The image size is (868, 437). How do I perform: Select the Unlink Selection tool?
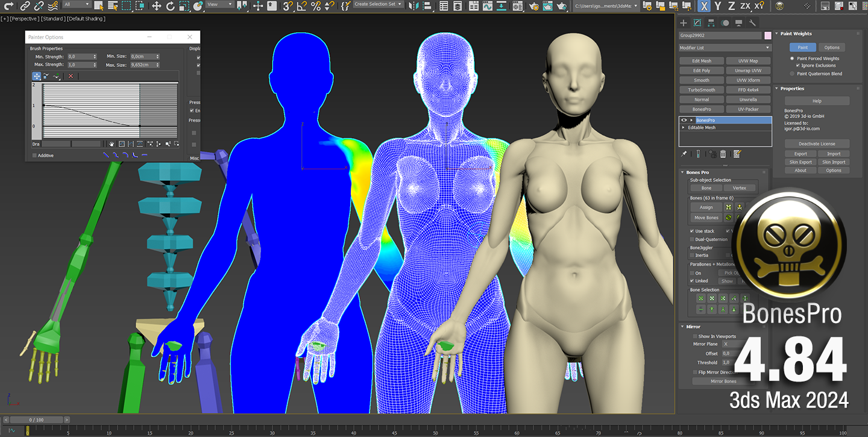[x=39, y=5]
